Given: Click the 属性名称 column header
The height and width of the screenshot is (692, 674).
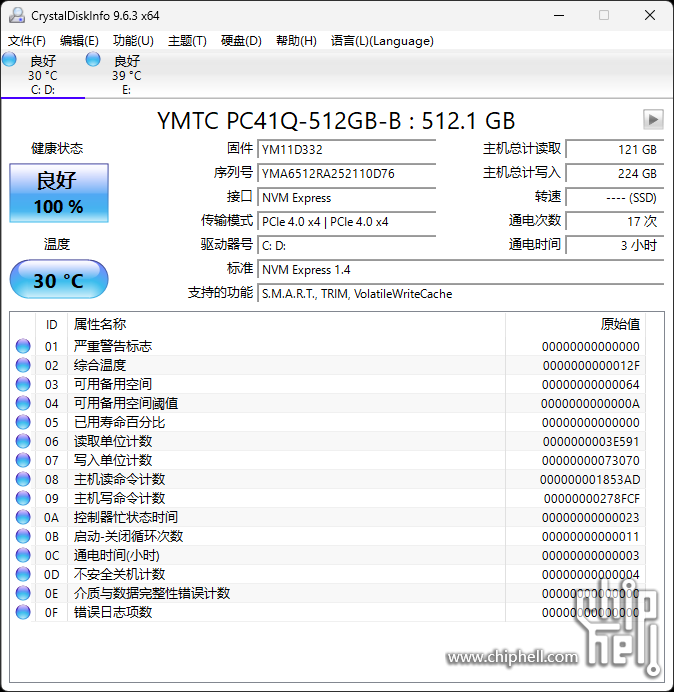Looking at the screenshot, I should pos(286,325).
